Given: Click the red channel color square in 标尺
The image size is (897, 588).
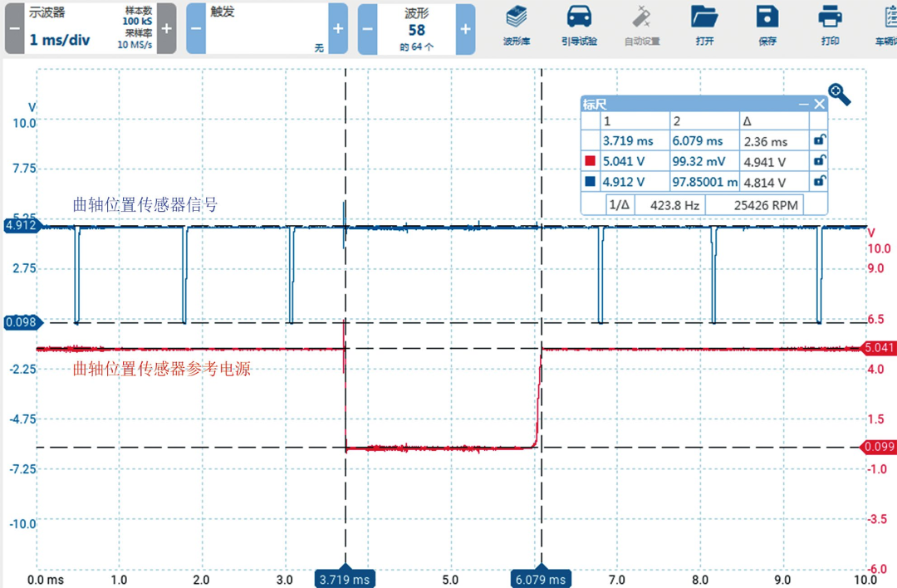Looking at the screenshot, I should tap(591, 161).
